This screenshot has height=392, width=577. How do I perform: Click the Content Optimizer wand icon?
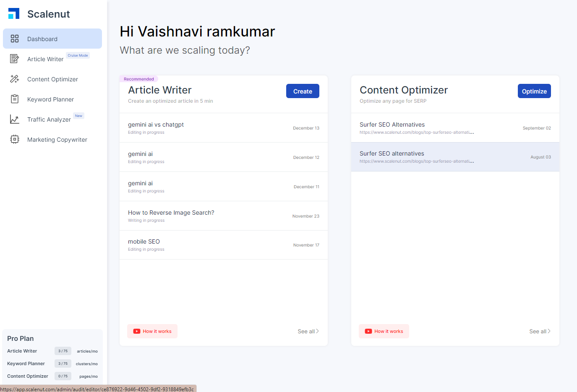point(15,79)
